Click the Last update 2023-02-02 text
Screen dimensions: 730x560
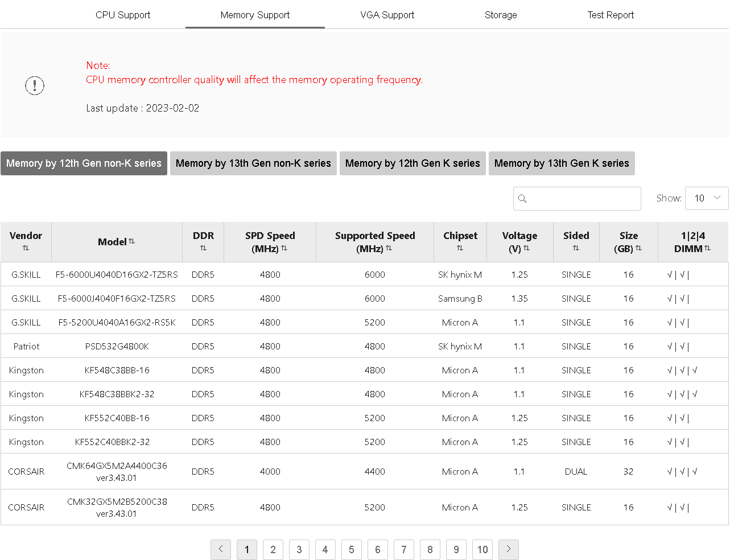(143, 108)
